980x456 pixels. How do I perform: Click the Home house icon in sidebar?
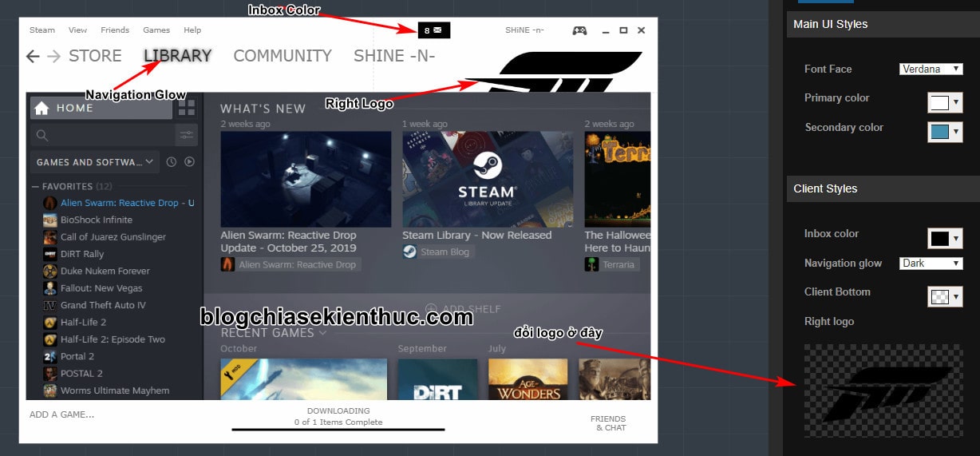(41, 108)
